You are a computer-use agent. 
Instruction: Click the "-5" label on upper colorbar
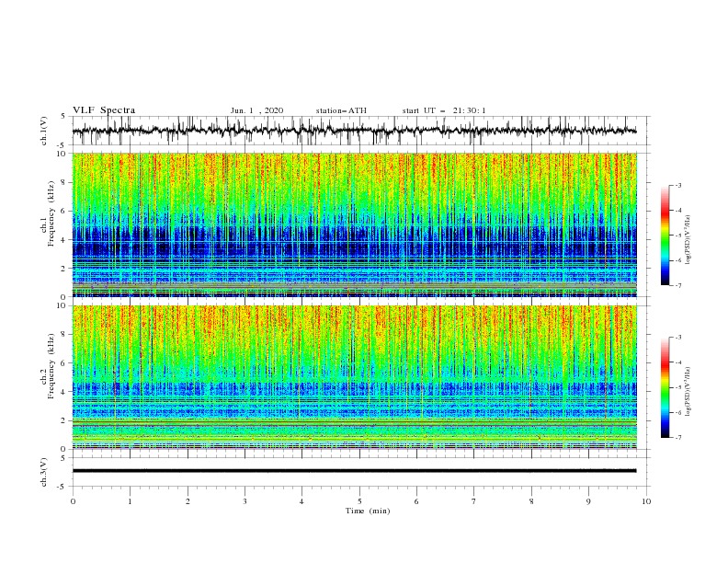click(678, 236)
